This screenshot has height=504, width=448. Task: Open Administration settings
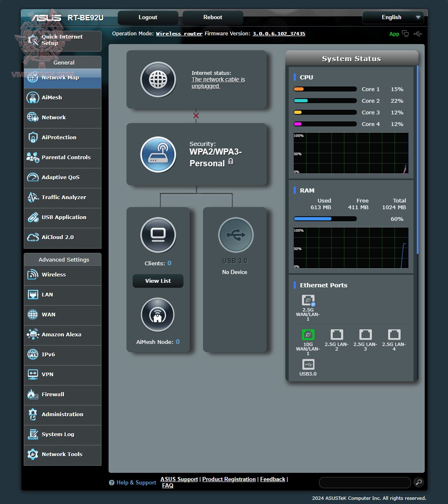(62, 415)
